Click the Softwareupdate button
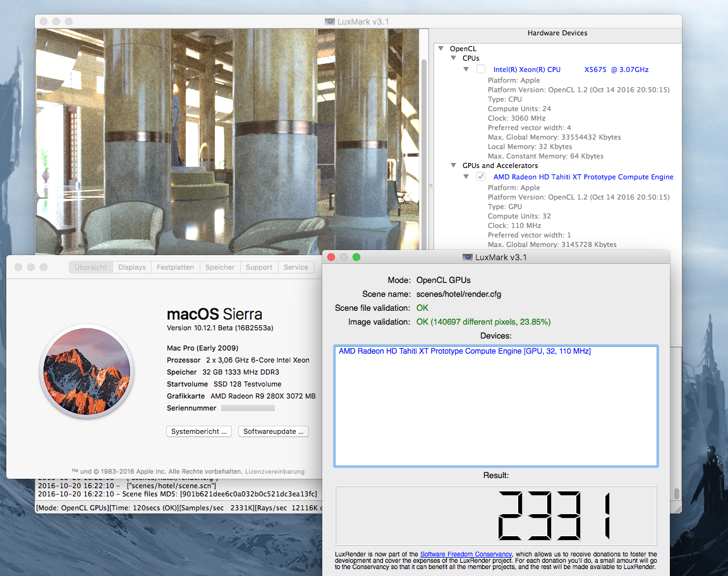 pyautogui.click(x=273, y=431)
